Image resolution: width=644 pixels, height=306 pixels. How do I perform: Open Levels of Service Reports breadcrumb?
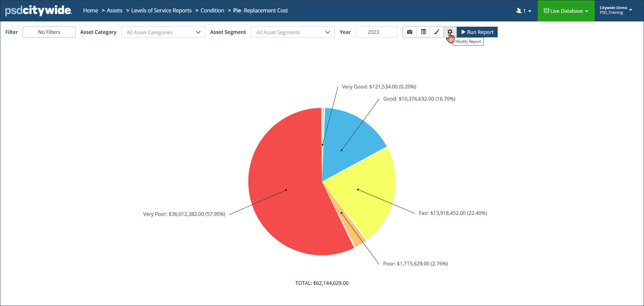[162, 10]
